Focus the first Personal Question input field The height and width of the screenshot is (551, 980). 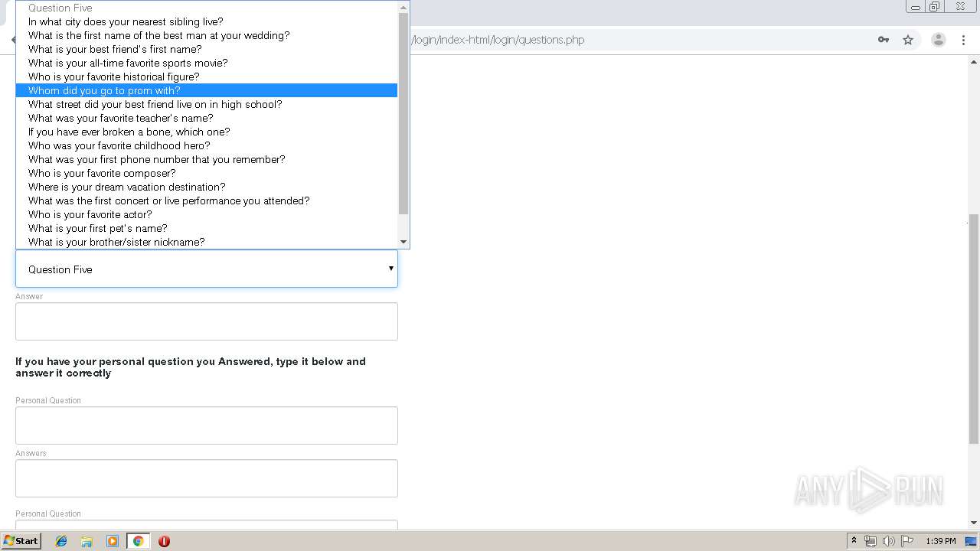coord(207,425)
